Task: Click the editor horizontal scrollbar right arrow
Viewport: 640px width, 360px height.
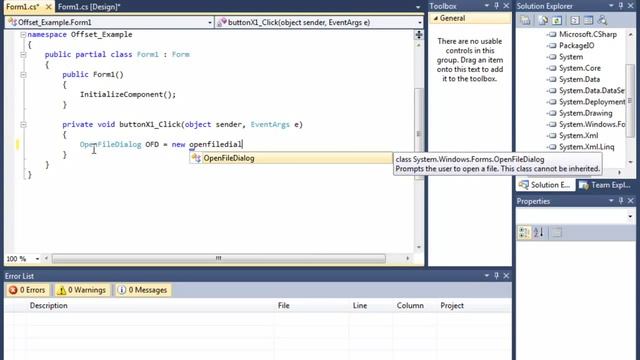Action: pyautogui.click(x=407, y=258)
